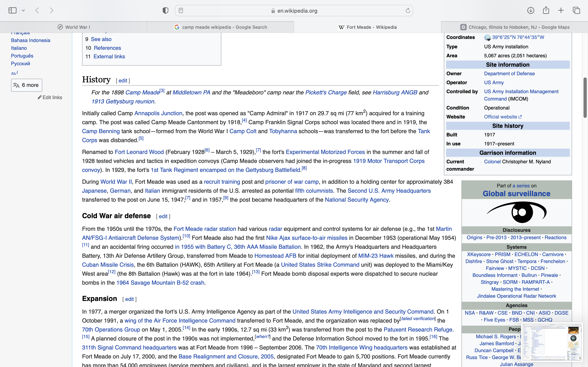Open the privacy report shield icon

click(x=165, y=10)
